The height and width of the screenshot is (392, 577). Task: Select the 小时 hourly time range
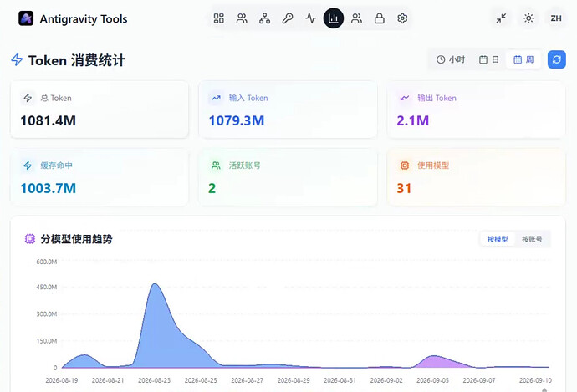click(451, 59)
